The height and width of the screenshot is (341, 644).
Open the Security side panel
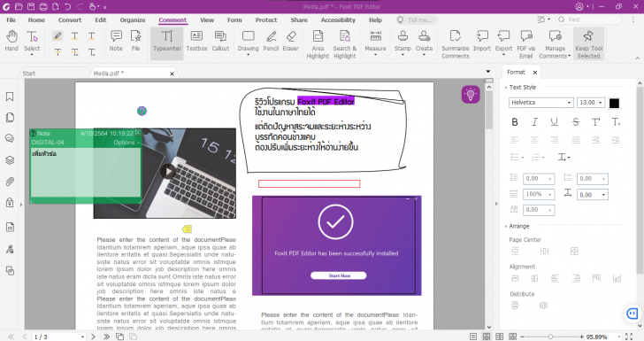tap(10, 202)
